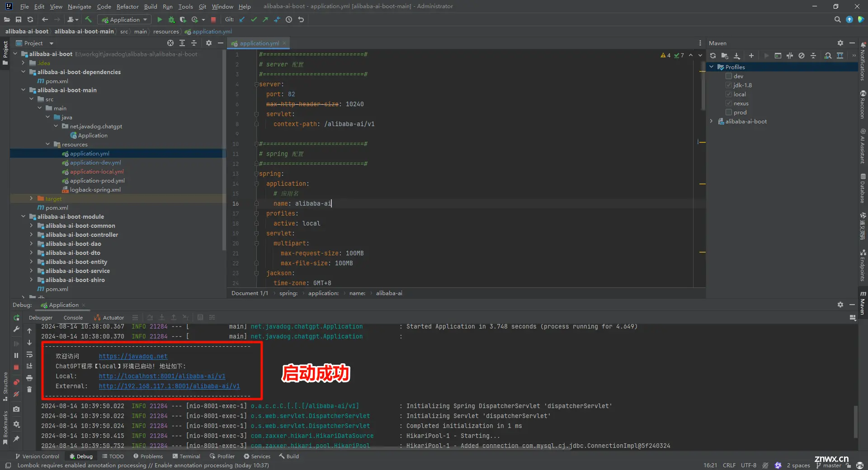Collapse the Profiles node in Maven
The width and height of the screenshot is (868, 470).
pos(712,67)
